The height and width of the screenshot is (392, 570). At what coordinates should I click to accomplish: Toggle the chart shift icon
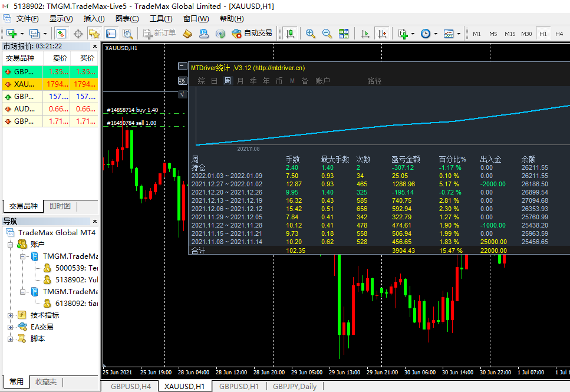(x=382, y=34)
